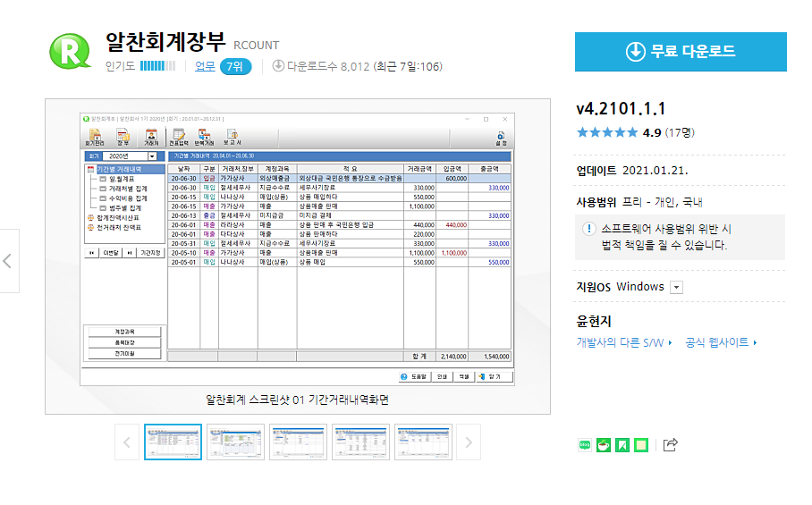Image resolution: width=812 pixels, height=505 pixels.
Task: Click the 날짜 column header
Action: pos(184,169)
